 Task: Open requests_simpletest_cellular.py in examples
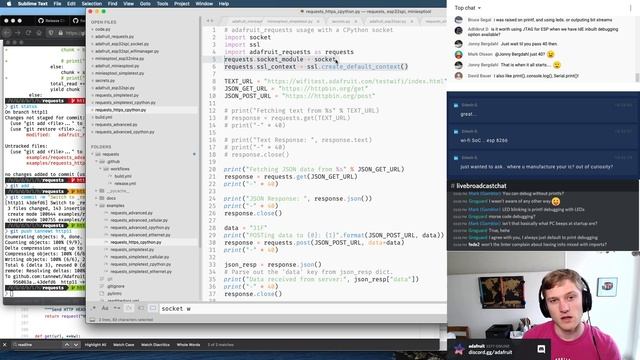(x=139, y=257)
